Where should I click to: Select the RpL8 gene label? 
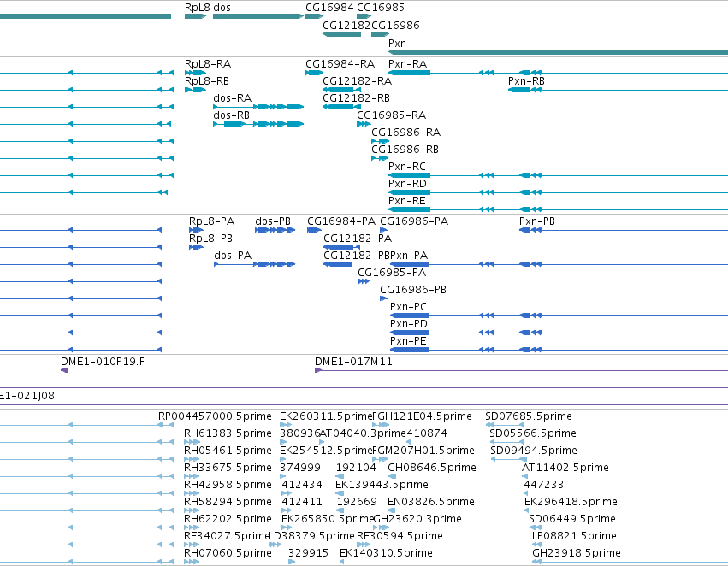[x=198, y=8]
